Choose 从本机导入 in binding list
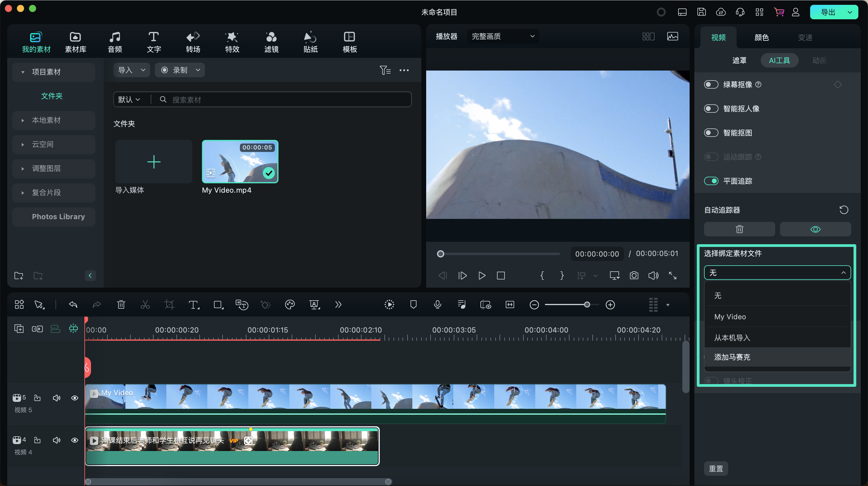This screenshot has width=868, height=486. click(777, 338)
